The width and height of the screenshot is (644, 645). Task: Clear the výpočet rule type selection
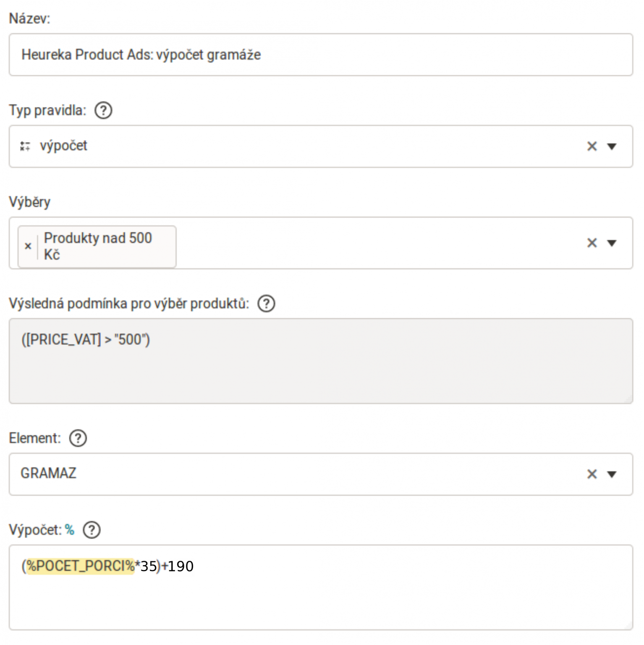[592, 146]
